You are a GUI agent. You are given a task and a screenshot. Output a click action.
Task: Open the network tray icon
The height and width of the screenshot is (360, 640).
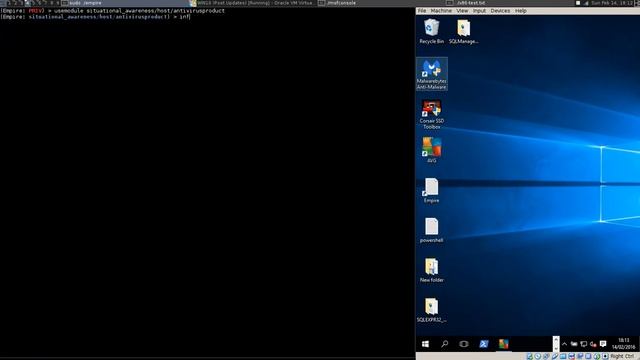[584, 344]
